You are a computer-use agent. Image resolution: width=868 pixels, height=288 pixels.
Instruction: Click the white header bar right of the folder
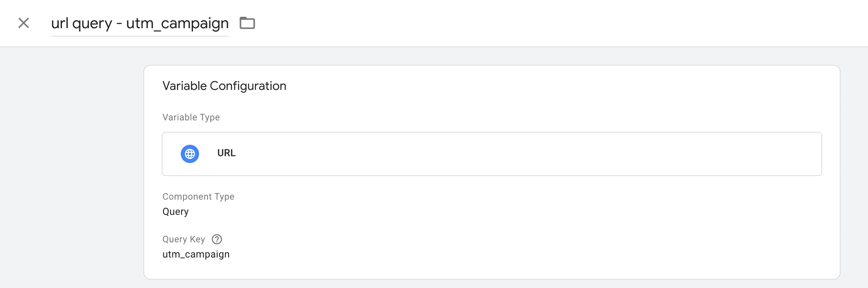[x=534, y=23]
